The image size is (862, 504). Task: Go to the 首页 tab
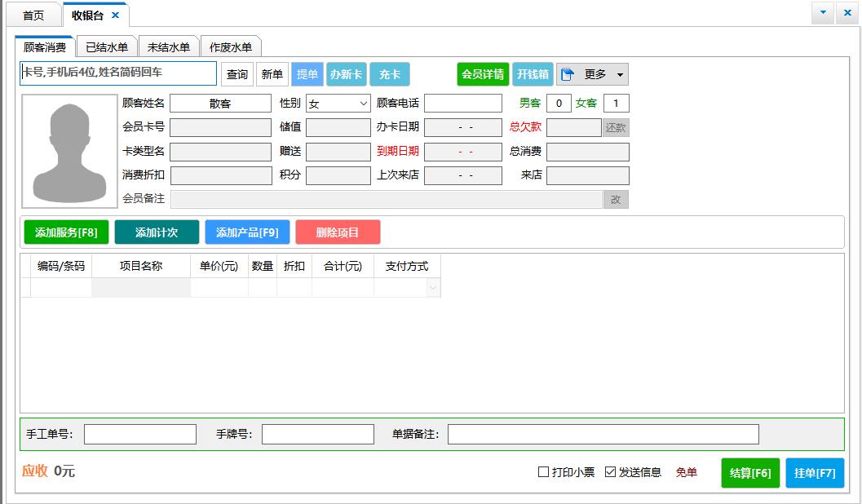coord(33,14)
